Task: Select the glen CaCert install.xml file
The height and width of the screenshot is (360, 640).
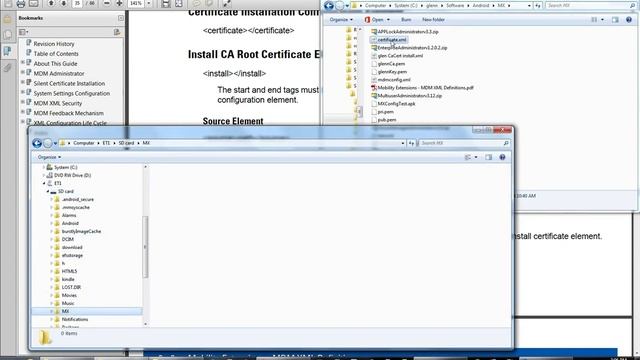Action: (x=397, y=56)
